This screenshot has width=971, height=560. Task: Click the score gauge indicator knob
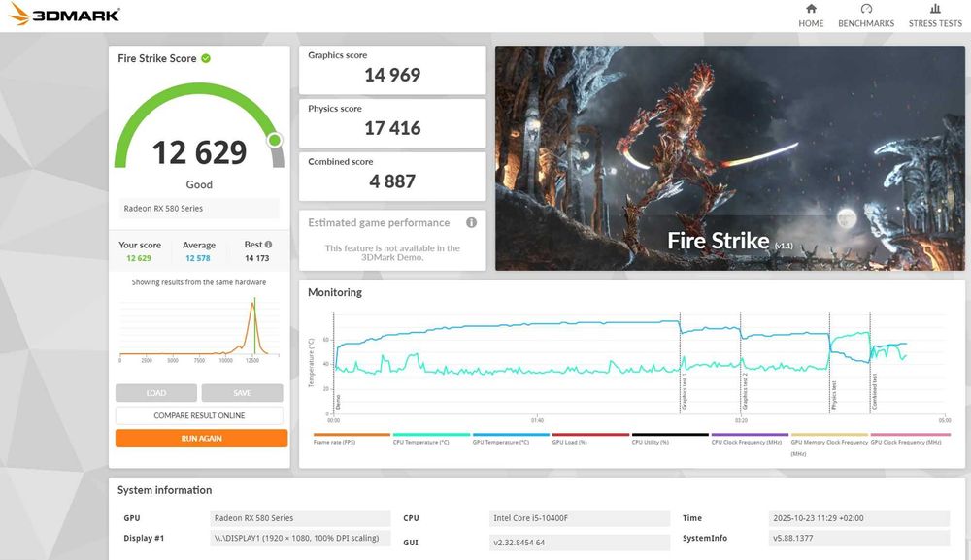[275, 141]
